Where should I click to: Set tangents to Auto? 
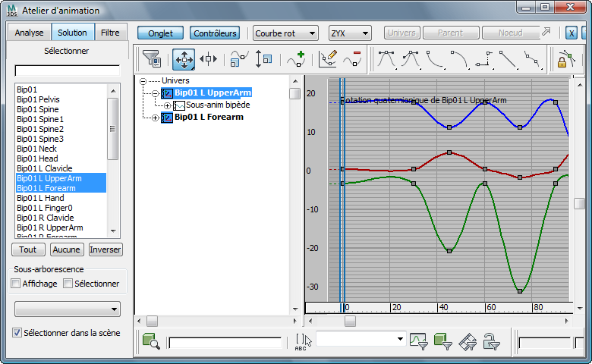386,60
